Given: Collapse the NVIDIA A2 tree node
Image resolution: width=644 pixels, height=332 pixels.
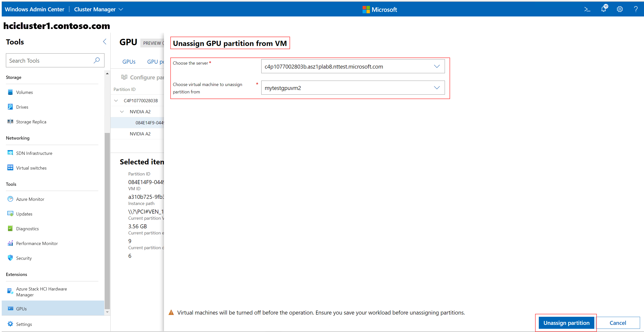Looking at the screenshot, I should coord(122,112).
